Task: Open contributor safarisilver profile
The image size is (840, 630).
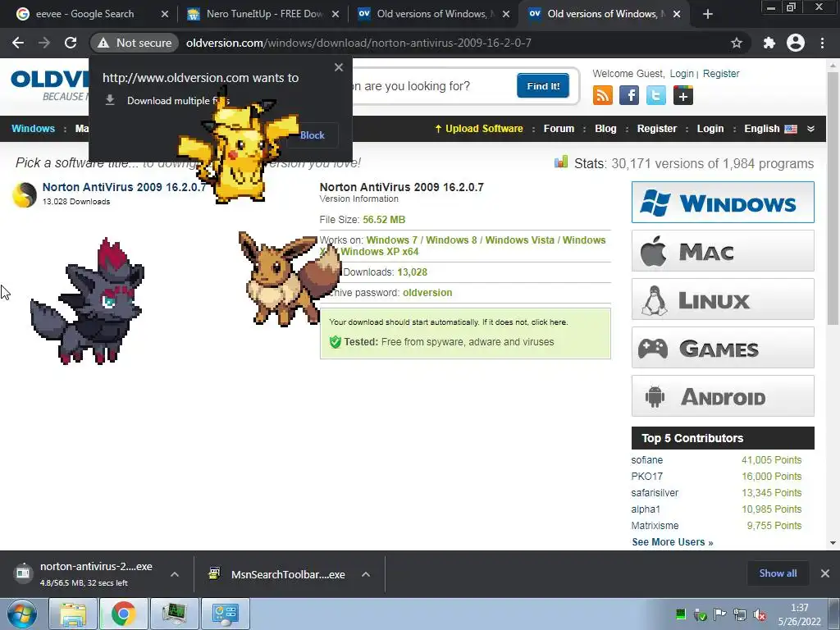Action: (x=655, y=493)
